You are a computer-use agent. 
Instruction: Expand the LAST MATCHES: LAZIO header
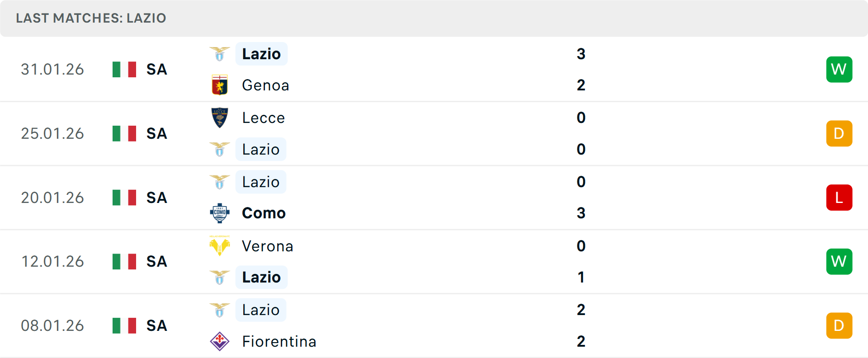tap(91, 18)
